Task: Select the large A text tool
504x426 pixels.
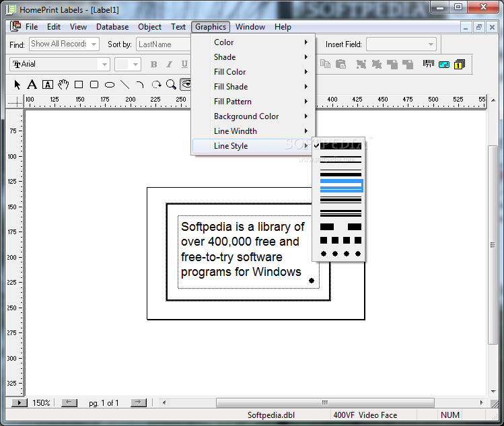Action: pos(32,85)
